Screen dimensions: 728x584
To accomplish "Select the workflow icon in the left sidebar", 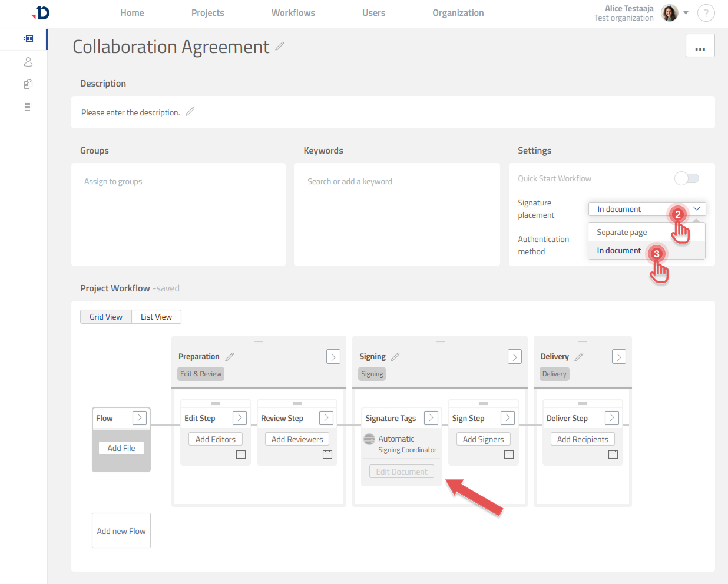I will point(28,39).
